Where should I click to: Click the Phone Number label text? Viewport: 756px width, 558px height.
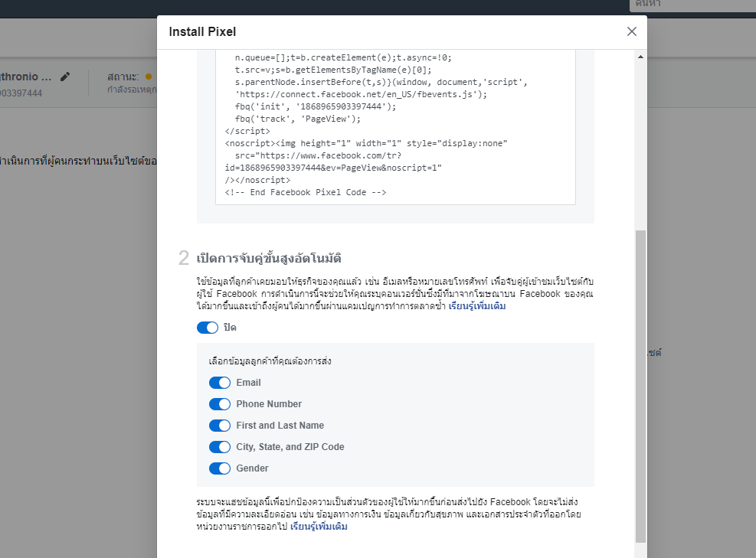(269, 404)
